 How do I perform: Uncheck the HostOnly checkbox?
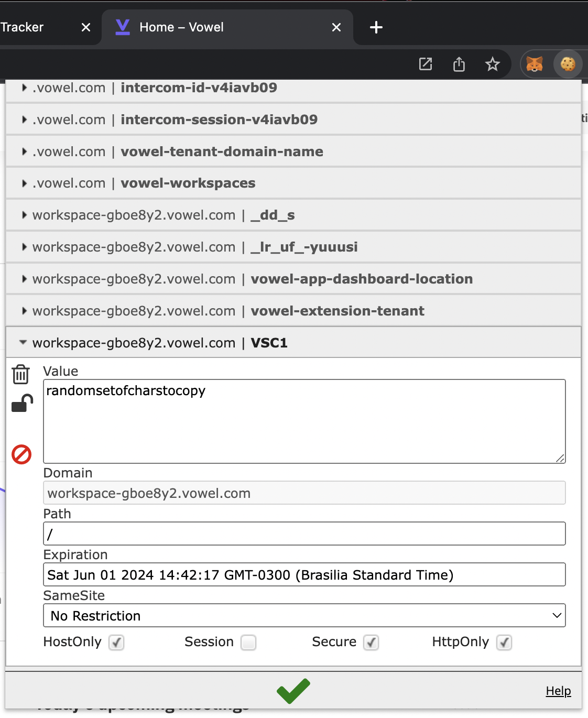pos(116,642)
